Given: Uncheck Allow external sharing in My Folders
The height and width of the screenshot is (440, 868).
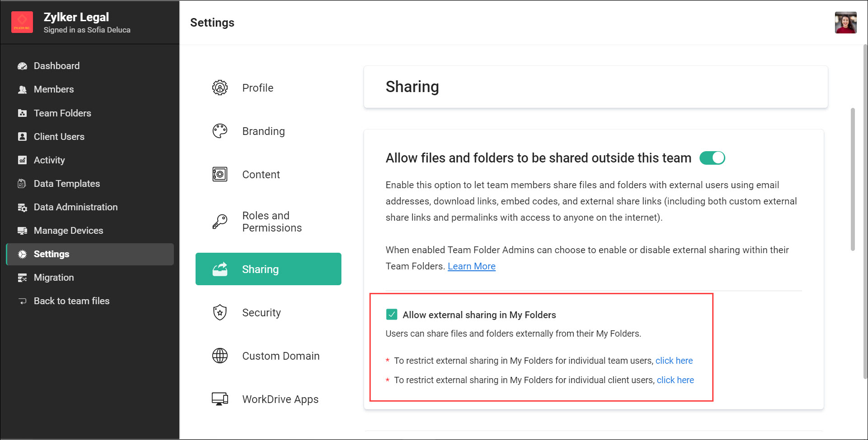Looking at the screenshot, I should [x=392, y=315].
